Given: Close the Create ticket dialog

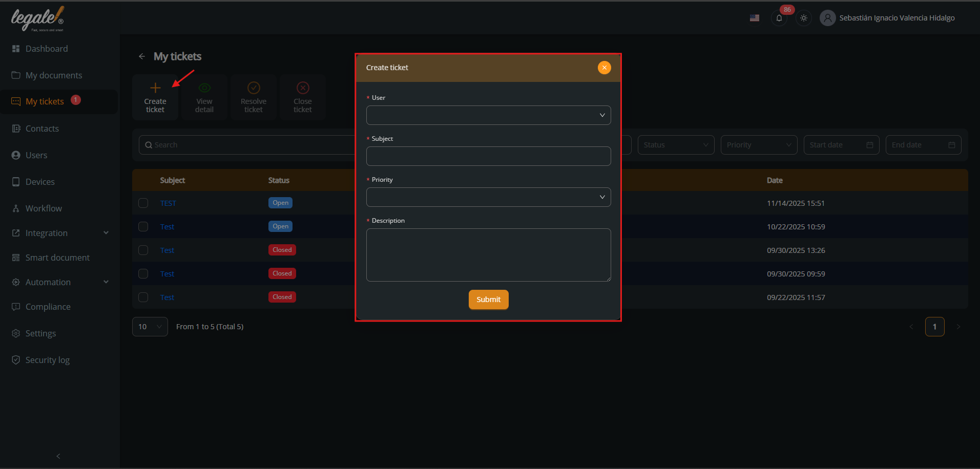Looking at the screenshot, I should 604,68.
